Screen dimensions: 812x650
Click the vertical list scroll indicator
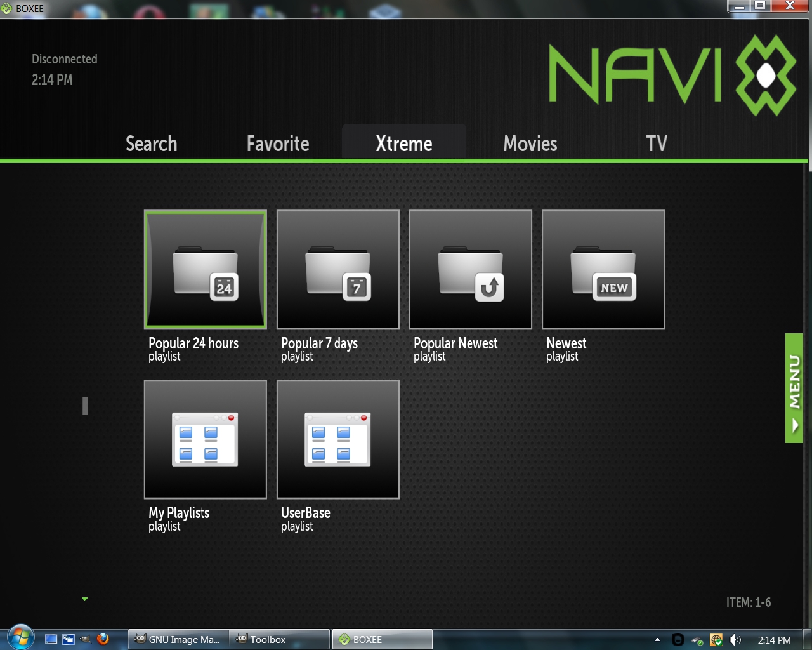(x=85, y=406)
